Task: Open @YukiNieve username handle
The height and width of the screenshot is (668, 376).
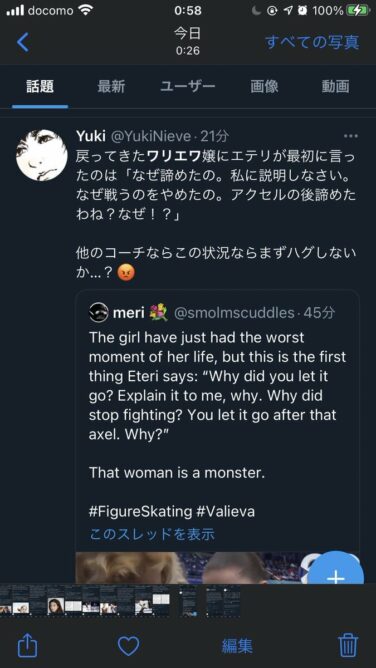Action: coord(151,136)
